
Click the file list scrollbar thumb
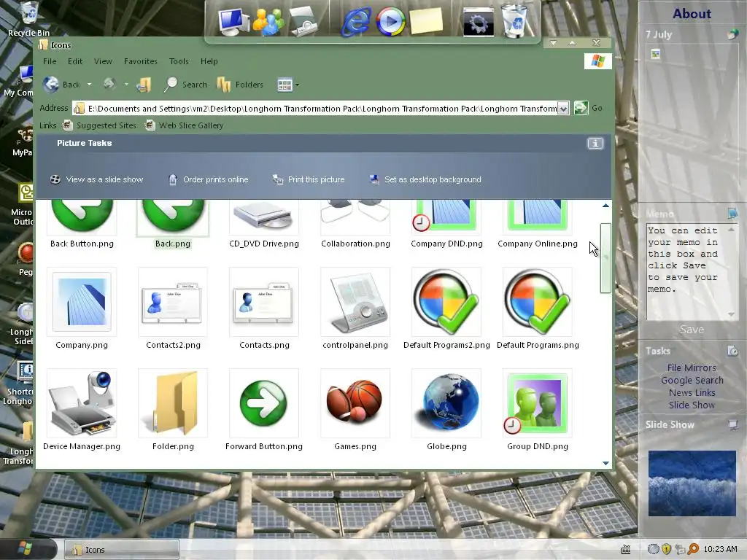605,257
